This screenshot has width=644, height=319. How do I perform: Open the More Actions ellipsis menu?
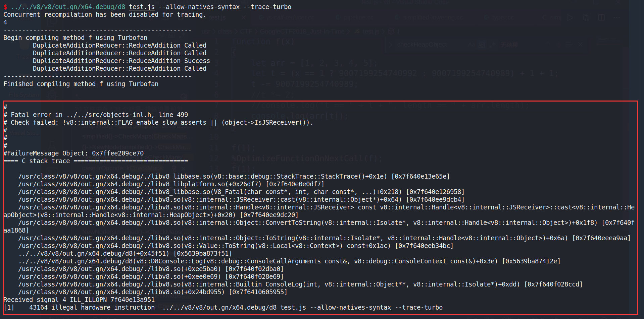click(x=617, y=17)
